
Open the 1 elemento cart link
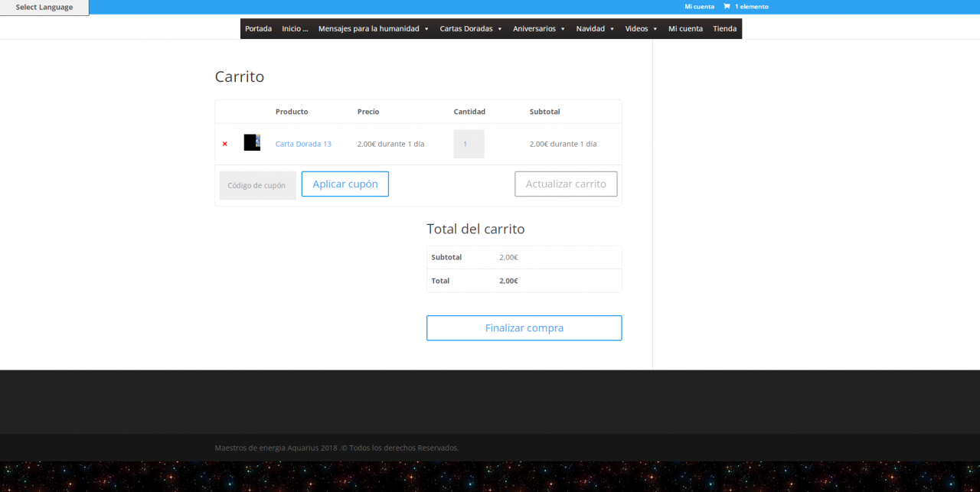[751, 7]
